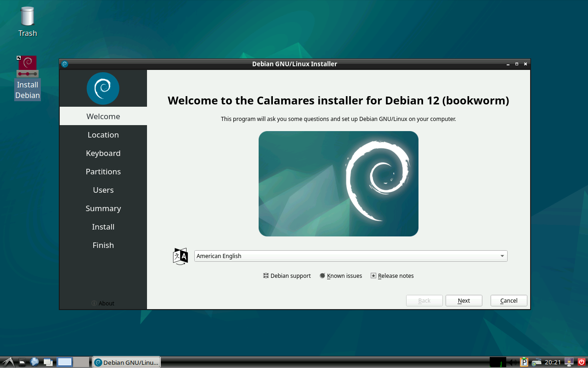
Task: Click the iconify all windows taskbar icon
Action: tap(48, 362)
